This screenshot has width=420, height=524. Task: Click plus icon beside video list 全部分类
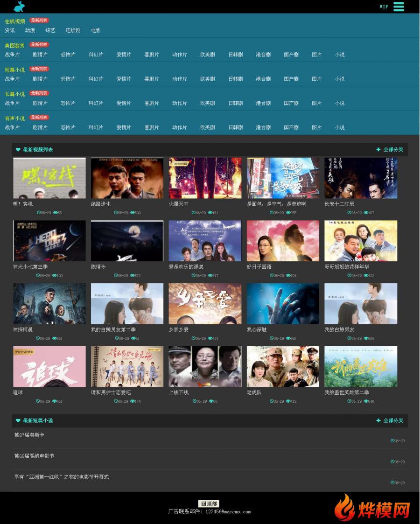pyautogui.click(x=378, y=149)
